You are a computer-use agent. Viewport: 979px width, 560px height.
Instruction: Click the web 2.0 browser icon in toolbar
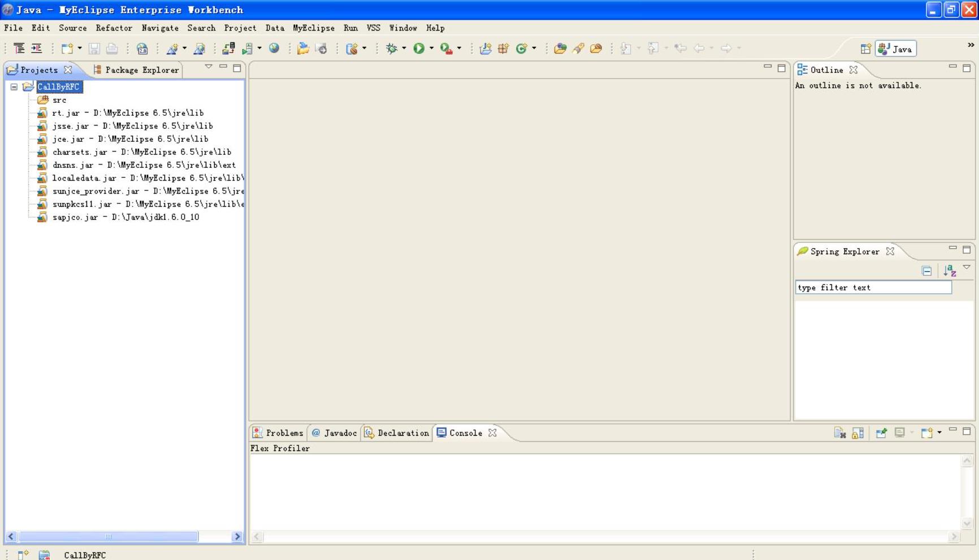142,49
